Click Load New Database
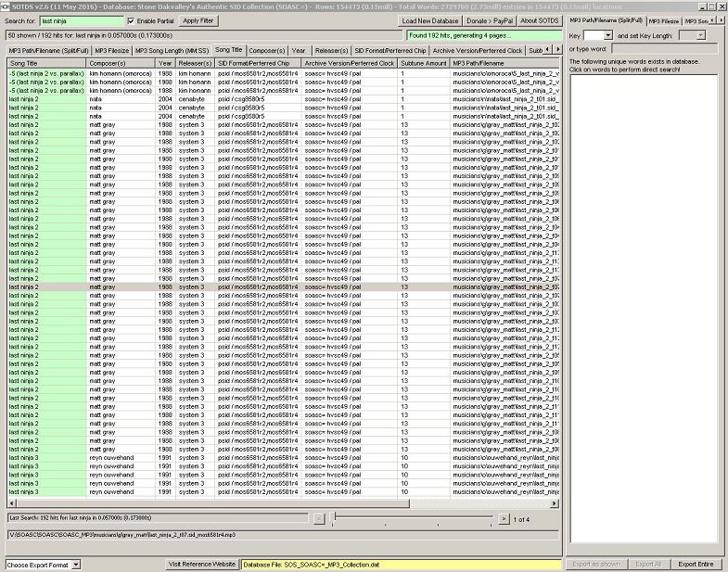This screenshot has height=572, width=728. [x=430, y=20]
